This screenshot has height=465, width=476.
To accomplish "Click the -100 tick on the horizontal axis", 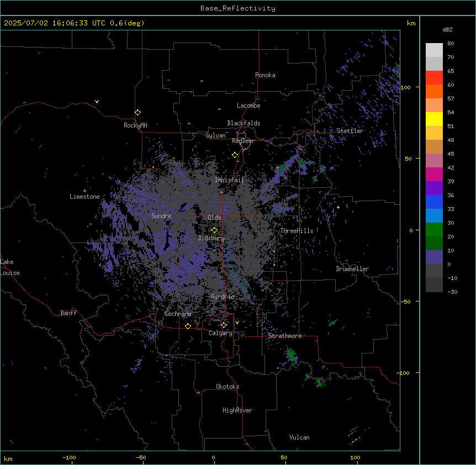I will tap(69, 457).
